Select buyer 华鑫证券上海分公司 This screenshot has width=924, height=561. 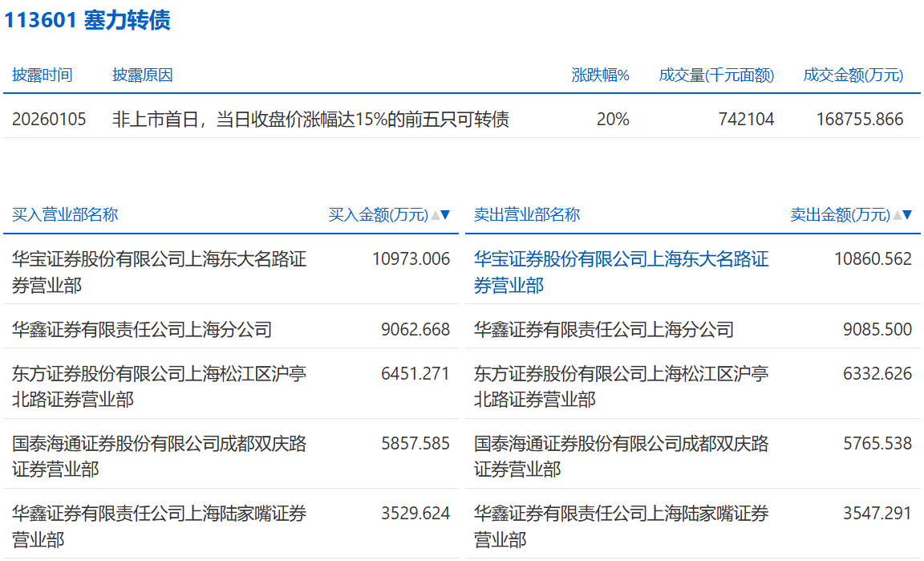click(142, 329)
